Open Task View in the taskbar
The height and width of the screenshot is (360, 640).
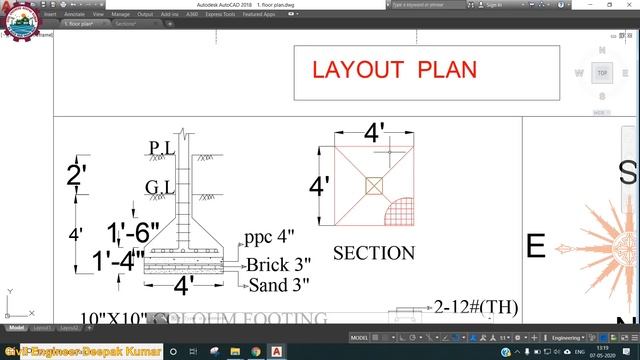(193, 351)
